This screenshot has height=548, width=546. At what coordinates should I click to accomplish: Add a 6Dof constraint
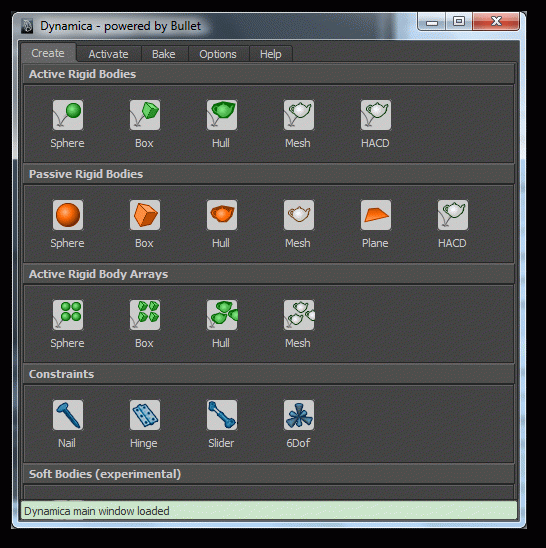(299, 415)
